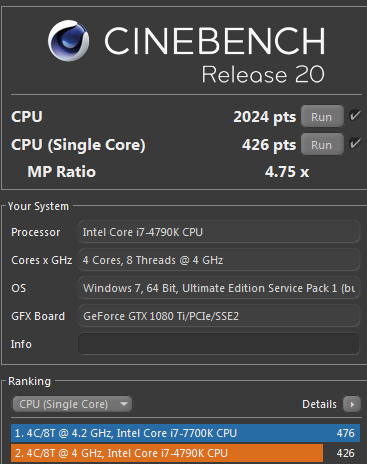Click the Ranking dropdown arrow icon
Viewport: 367px width, 464px height.
(124, 404)
